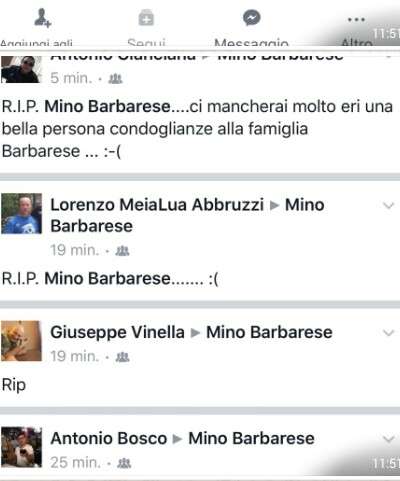Tap audience icon beside 5 min.
The height and width of the screenshot is (481, 400).
pyautogui.click(x=115, y=79)
